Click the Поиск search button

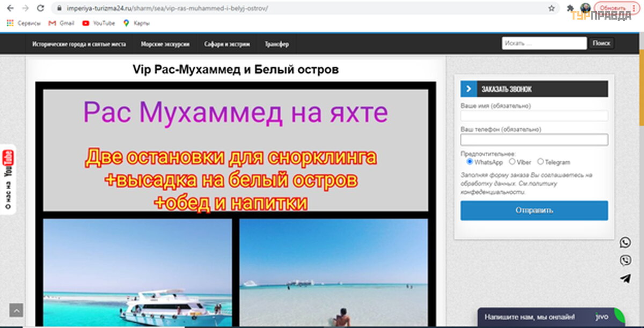[x=601, y=43]
